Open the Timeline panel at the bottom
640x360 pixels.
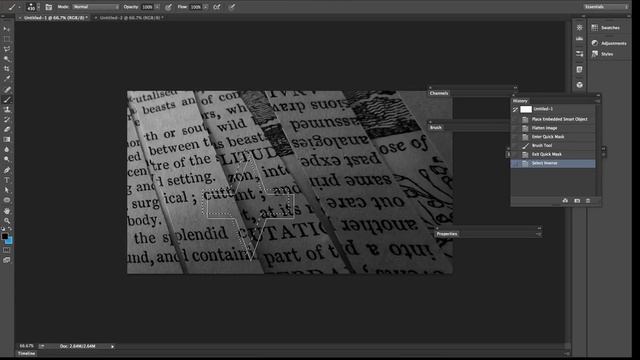coord(27,353)
